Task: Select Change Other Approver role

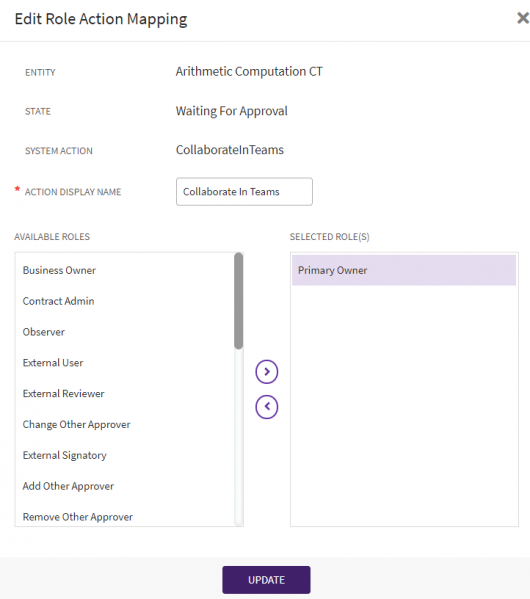Action: (x=125, y=424)
